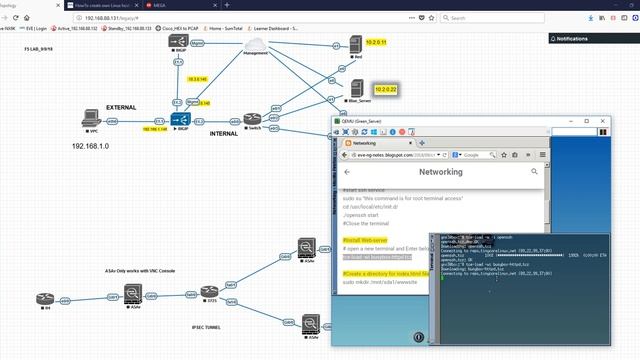Select the upper right ASAv firewall node
The height and width of the screenshot is (360, 640).
click(x=307, y=247)
